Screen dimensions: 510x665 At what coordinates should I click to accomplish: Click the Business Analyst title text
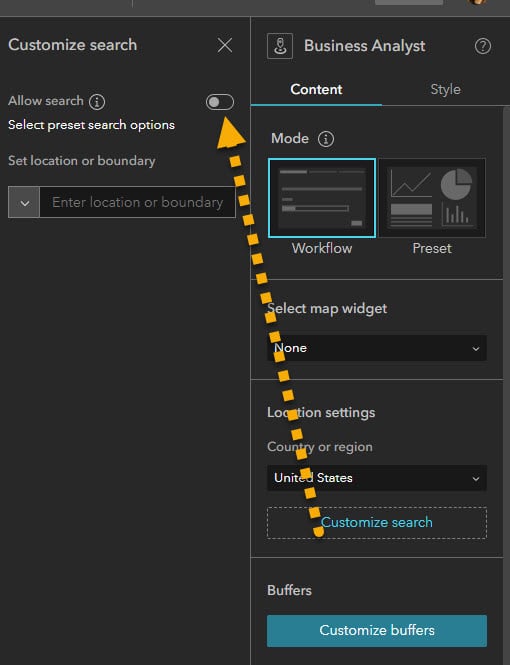(x=365, y=46)
